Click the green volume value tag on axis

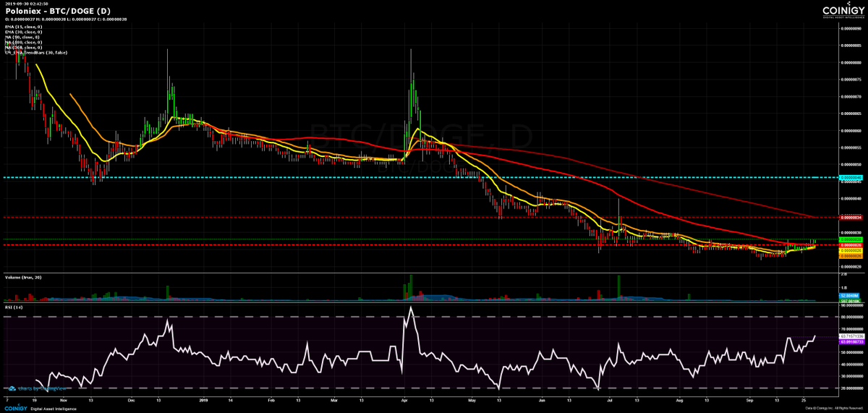(850, 301)
